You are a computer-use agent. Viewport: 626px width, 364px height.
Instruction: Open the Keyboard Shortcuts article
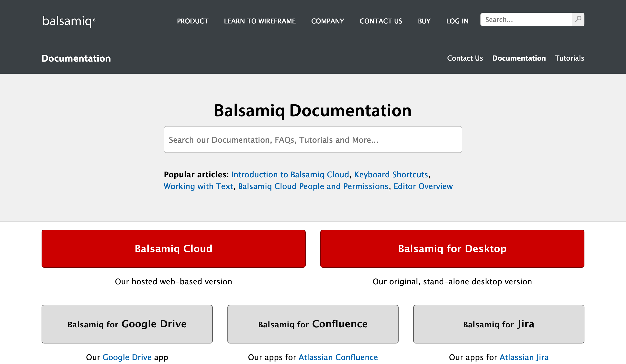pos(391,175)
